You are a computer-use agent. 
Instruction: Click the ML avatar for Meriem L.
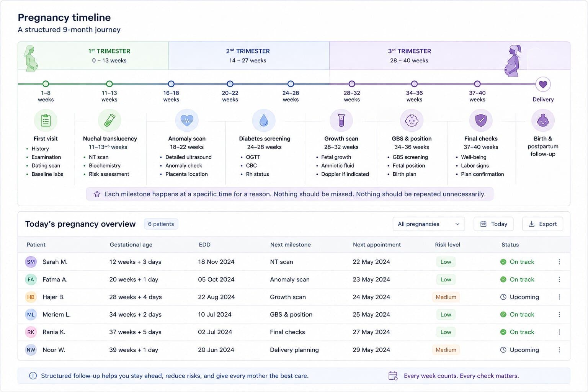31,314
